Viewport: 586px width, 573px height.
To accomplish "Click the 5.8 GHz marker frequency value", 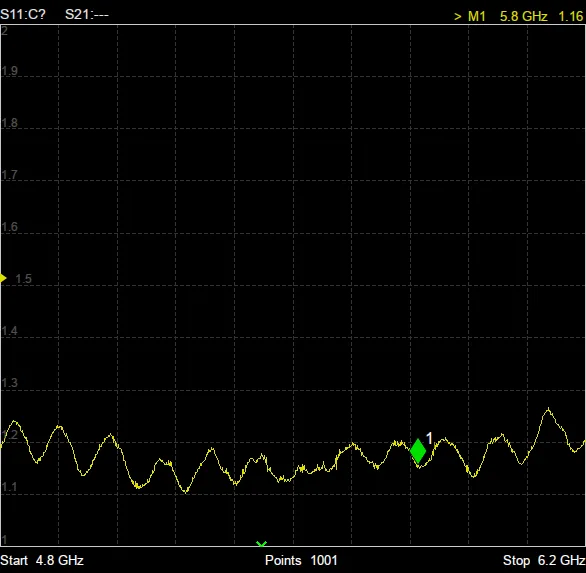I will [524, 16].
